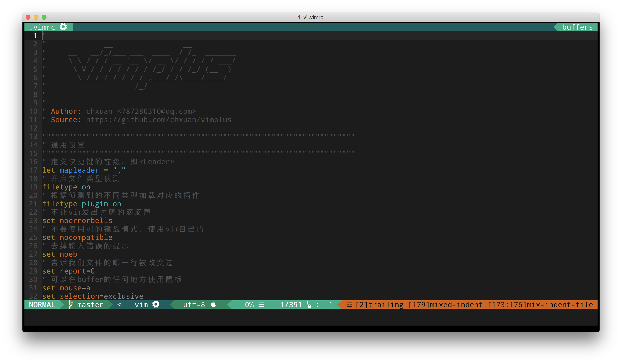Click the gear icon next to vim filetype
The width and height of the screenshot is (622, 364).
(156, 304)
